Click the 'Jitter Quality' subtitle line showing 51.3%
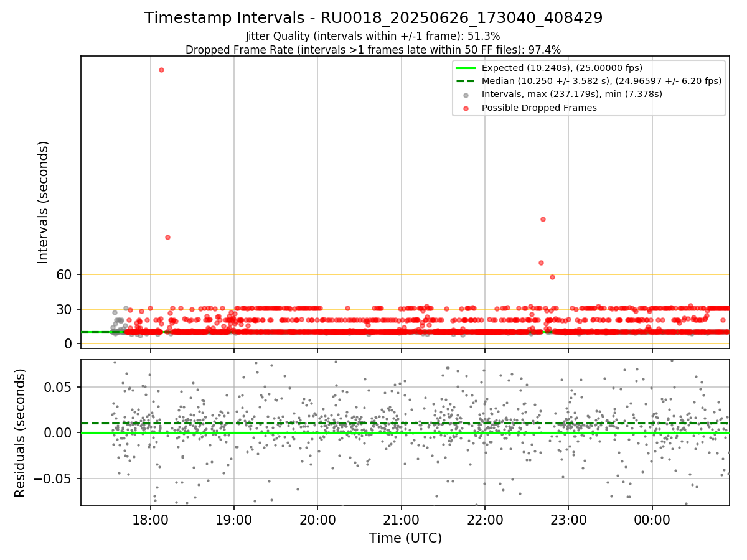Screen dimensions: 747x560 [373, 36]
